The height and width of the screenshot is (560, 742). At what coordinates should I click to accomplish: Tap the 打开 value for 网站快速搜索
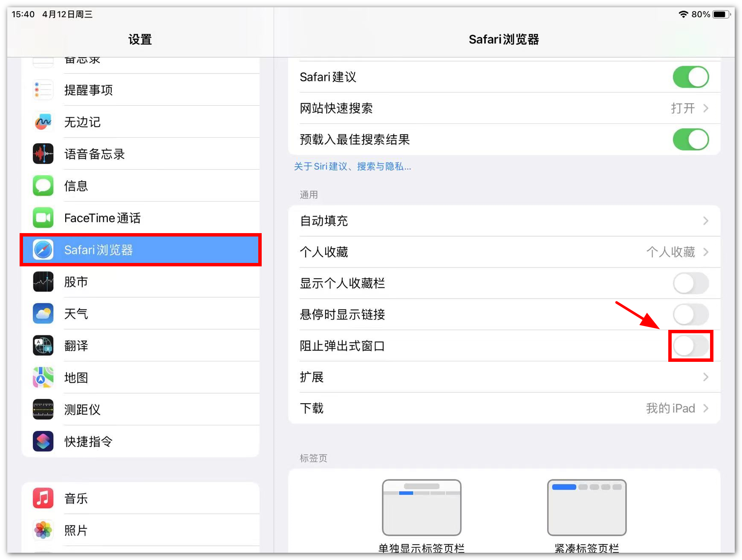coord(683,108)
